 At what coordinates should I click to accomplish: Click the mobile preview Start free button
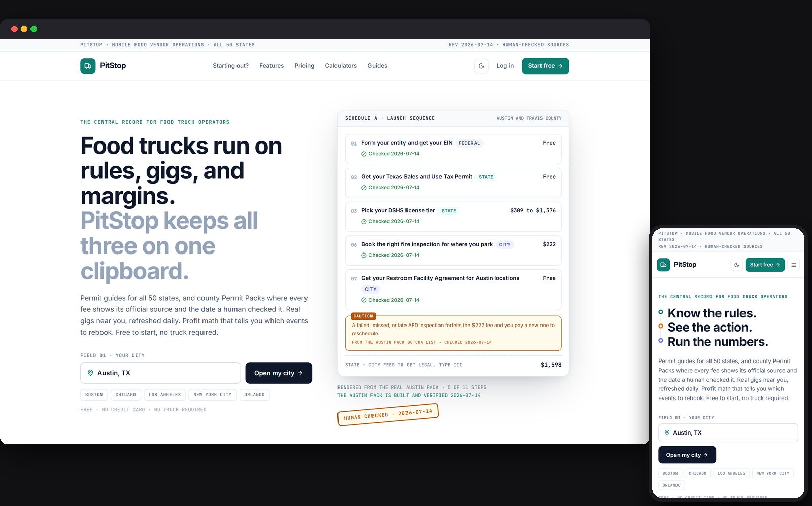pyautogui.click(x=765, y=265)
